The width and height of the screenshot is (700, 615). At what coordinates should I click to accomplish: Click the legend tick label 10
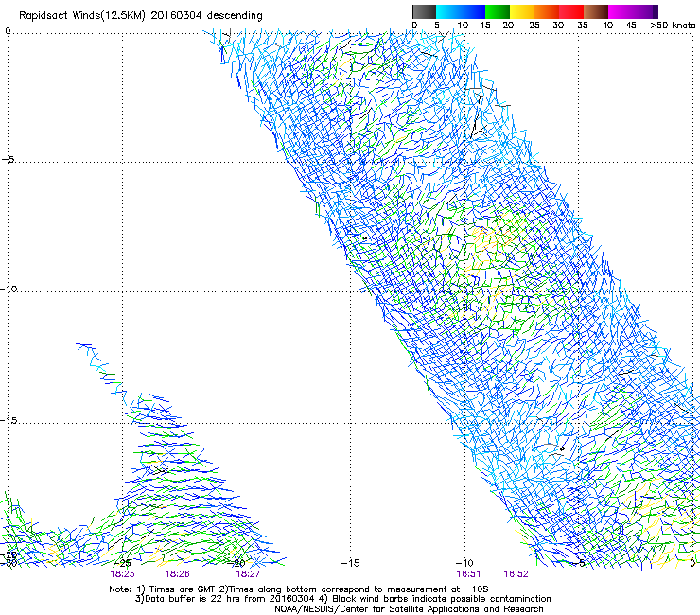coord(463,26)
